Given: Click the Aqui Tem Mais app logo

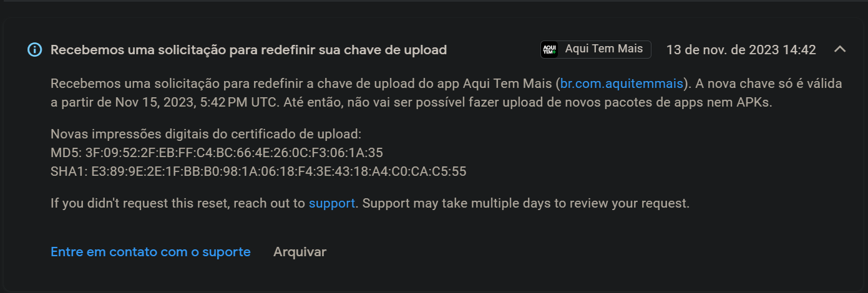Looking at the screenshot, I should pos(550,49).
